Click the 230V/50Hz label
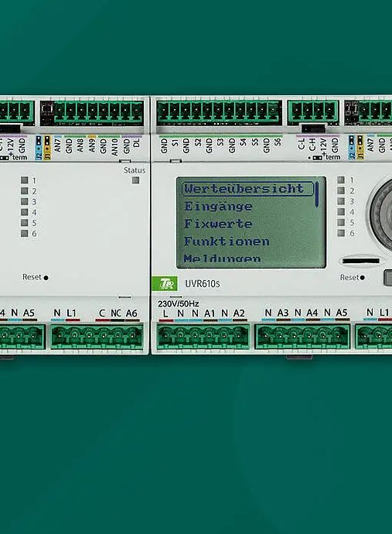 pos(179,303)
